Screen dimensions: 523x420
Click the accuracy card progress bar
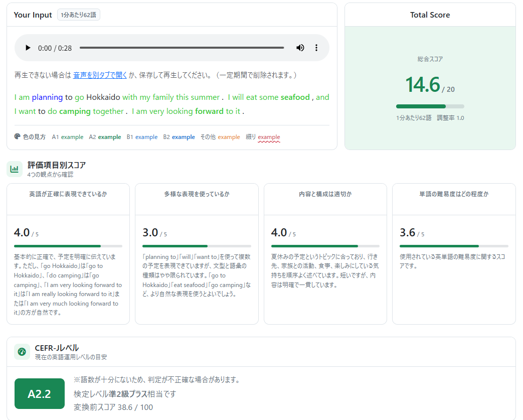(x=68, y=246)
